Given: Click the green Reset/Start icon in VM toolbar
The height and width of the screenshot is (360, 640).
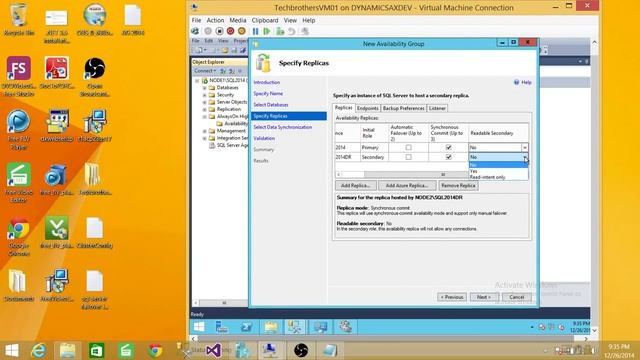Looking at the screenshot, I should [x=267, y=31].
